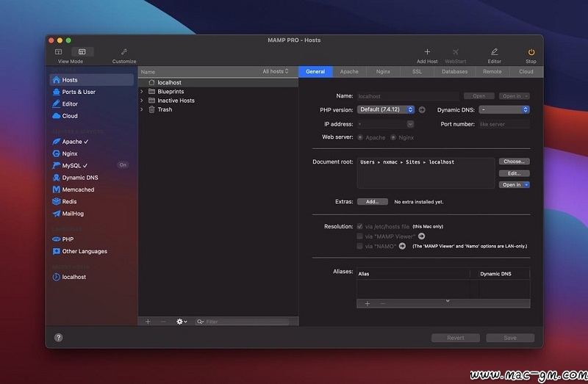Click the arrow icon beside MAMP Viewer

[x=421, y=236]
